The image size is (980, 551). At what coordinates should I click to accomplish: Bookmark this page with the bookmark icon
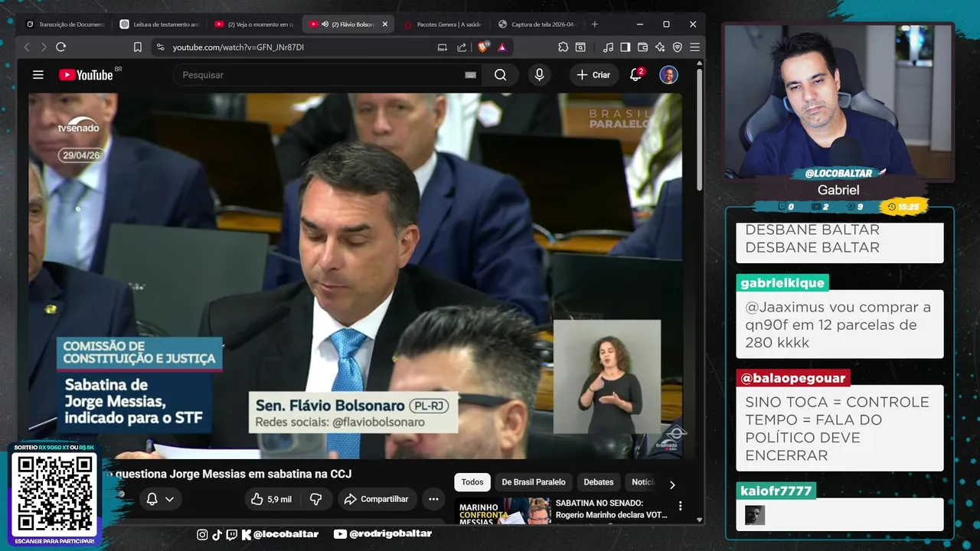click(138, 47)
